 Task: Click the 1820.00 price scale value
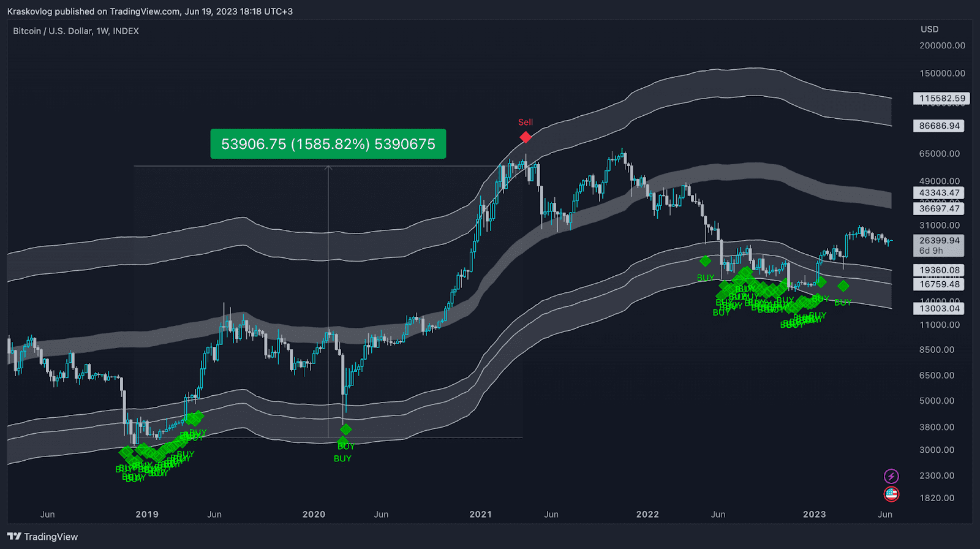(x=937, y=498)
